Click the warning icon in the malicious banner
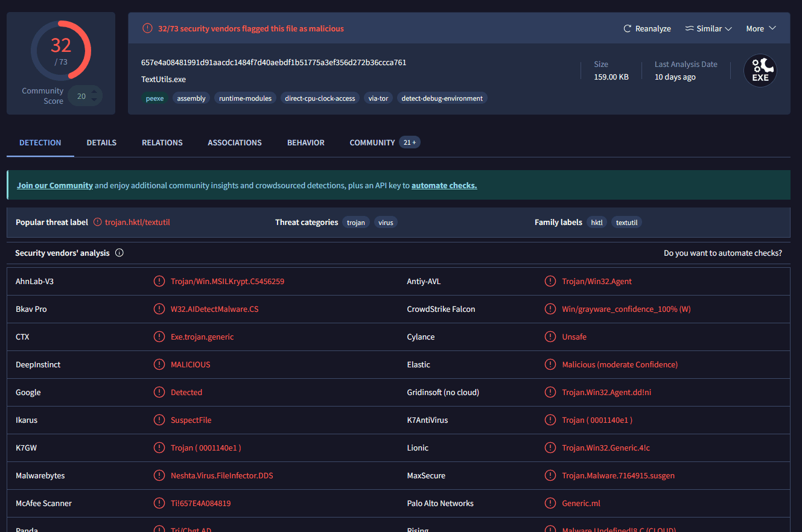 (147, 28)
